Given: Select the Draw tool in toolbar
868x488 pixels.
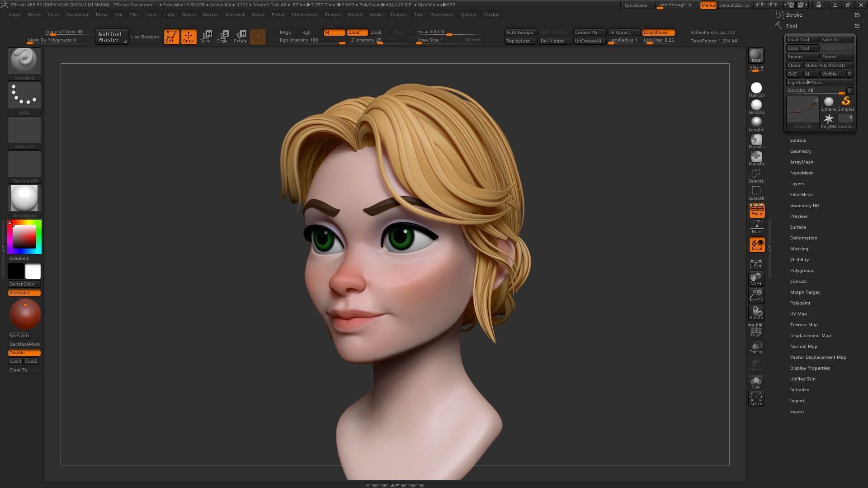Looking at the screenshot, I should (x=189, y=36).
